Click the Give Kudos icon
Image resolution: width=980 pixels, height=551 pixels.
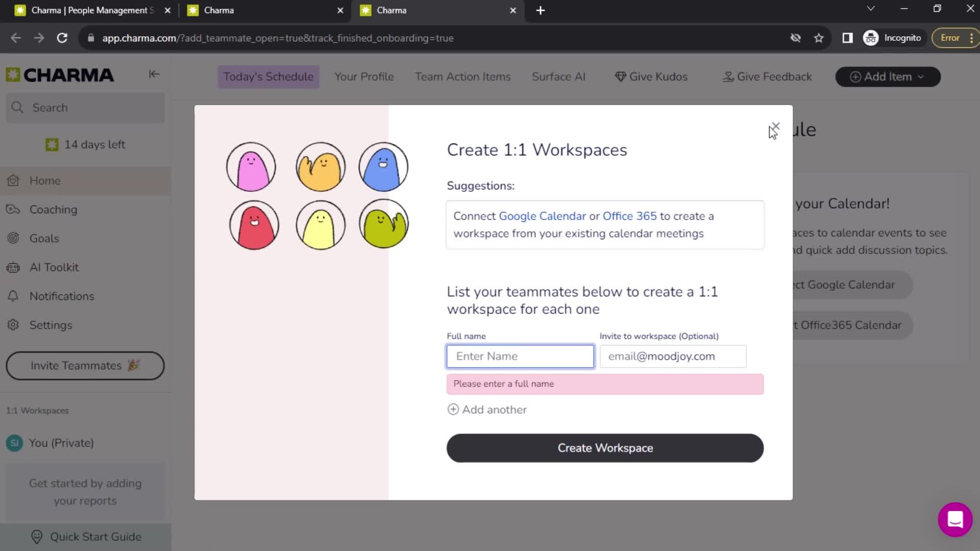[618, 76]
